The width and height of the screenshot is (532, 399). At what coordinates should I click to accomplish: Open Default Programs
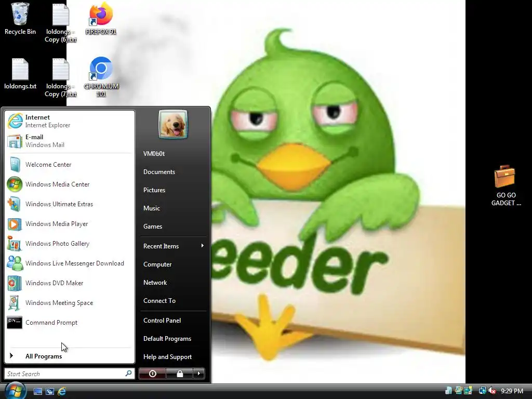pos(173,339)
